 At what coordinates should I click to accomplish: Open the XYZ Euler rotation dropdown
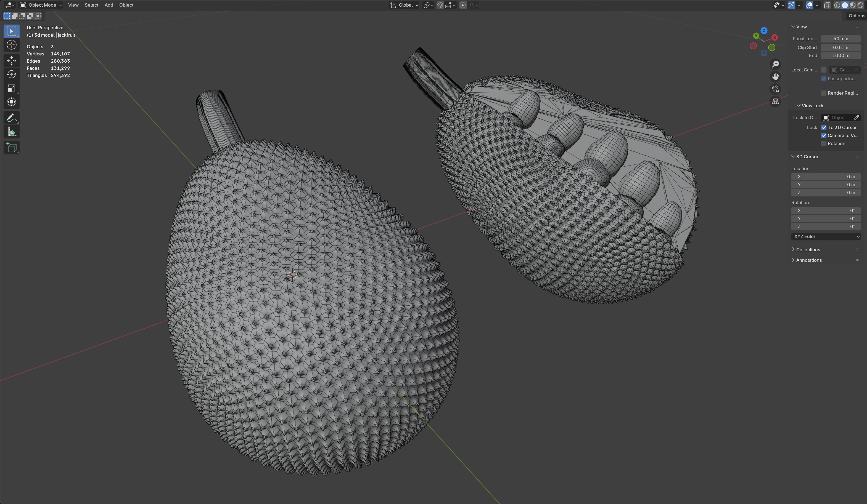(826, 236)
